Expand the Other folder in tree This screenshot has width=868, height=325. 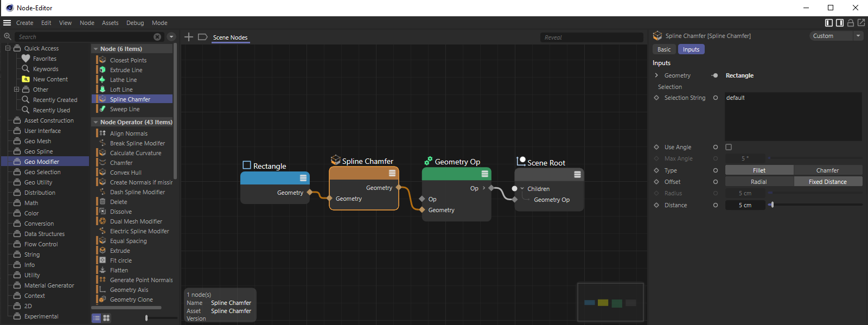pyautogui.click(x=16, y=90)
